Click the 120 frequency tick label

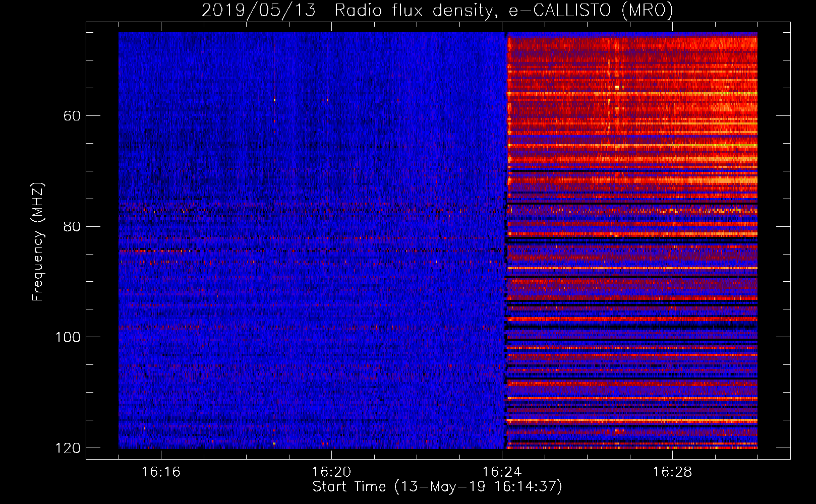67,448
